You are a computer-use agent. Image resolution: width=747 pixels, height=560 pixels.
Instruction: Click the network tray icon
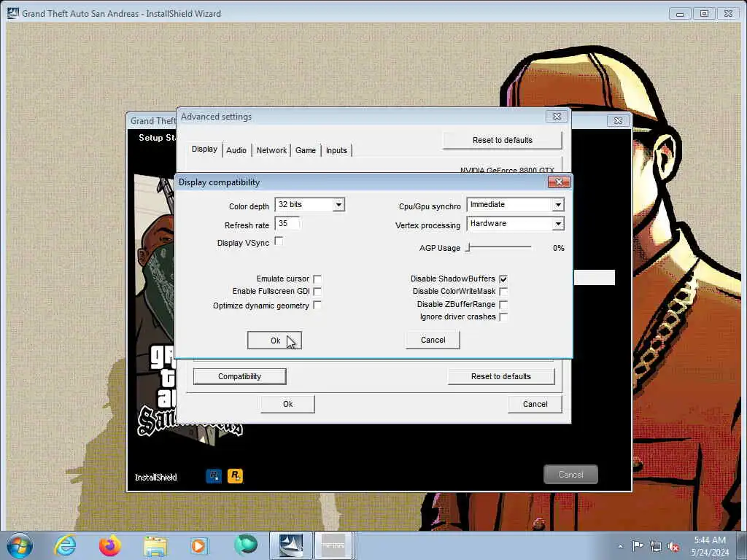coord(656,546)
